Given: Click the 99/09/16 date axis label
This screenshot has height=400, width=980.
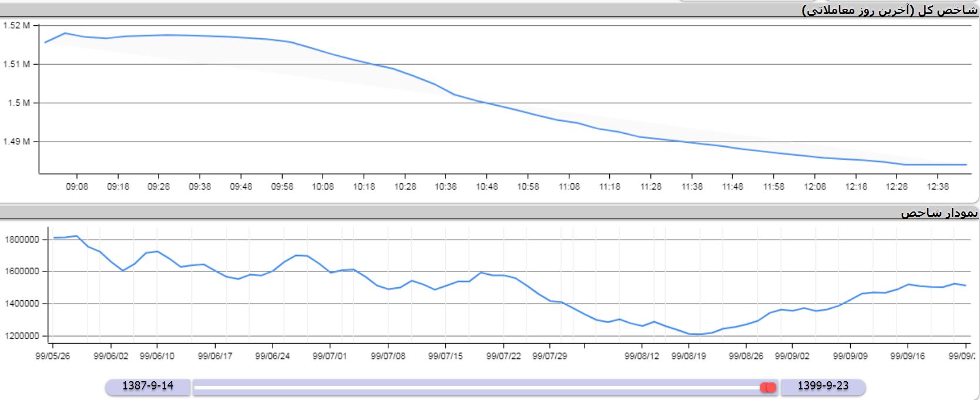Looking at the screenshot, I should point(908,356).
